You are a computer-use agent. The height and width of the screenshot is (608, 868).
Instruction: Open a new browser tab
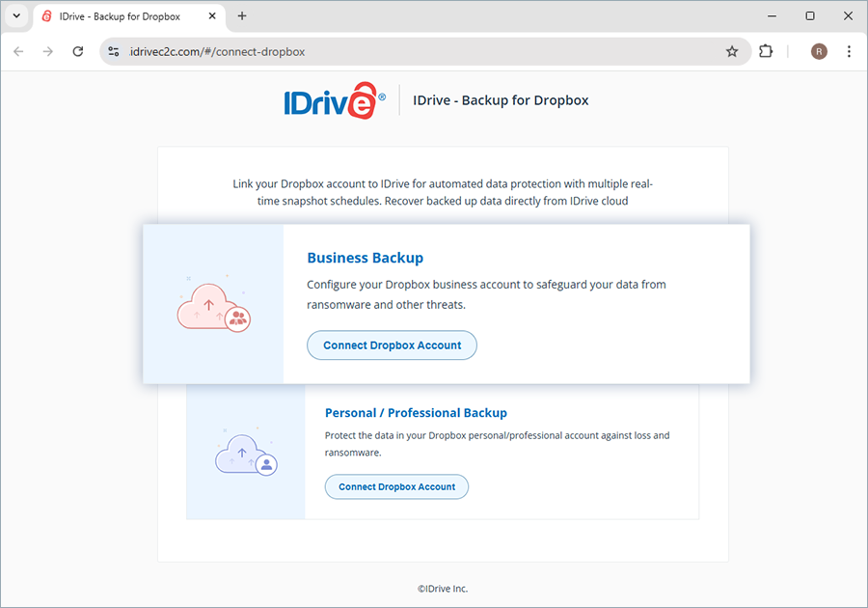242,16
